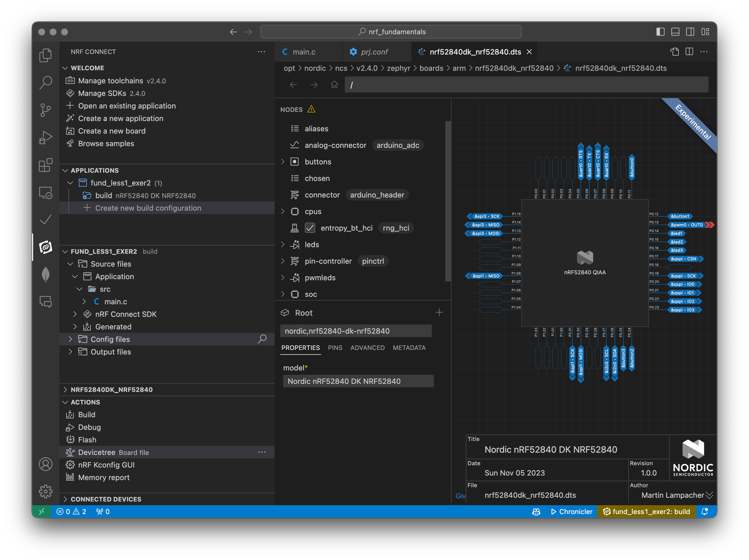Open the Extensions view icon
This screenshot has height=560, width=749.
pyautogui.click(x=45, y=165)
